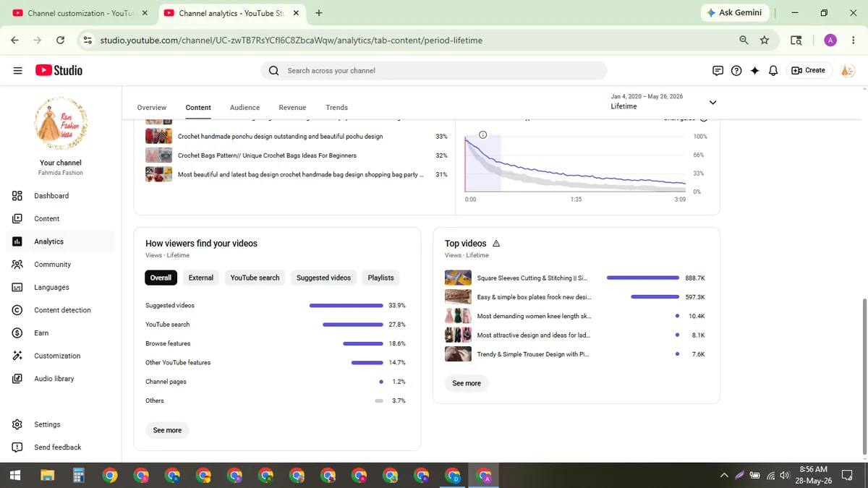Image resolution: width=868 pixels, height=488 pixels.
Task: Open Easy & simple box plates frock video
Action: coord(534,297)
